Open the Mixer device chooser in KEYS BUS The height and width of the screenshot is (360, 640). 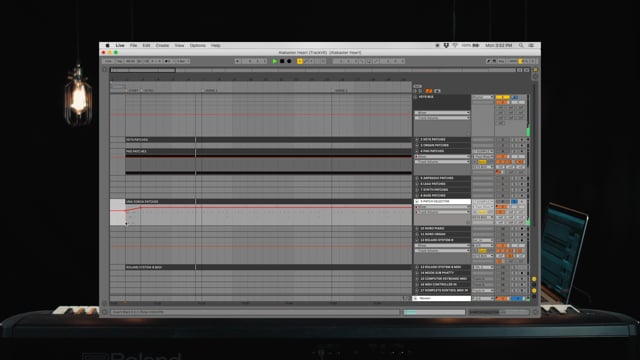(x=442, y=113)
